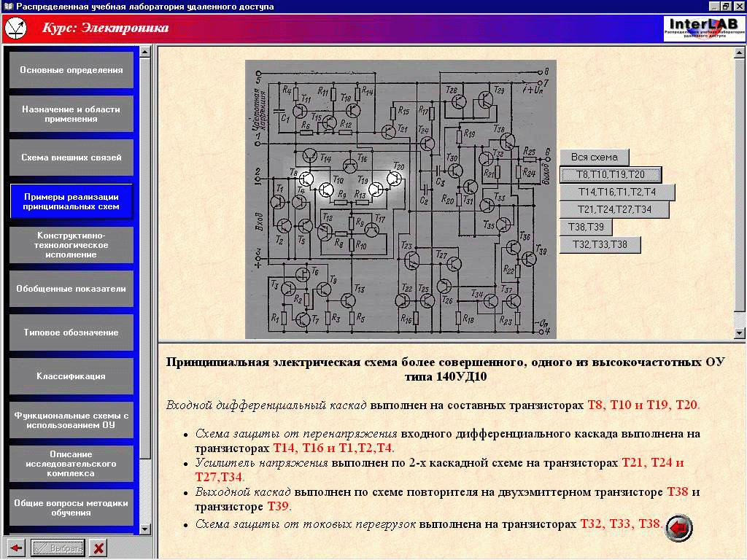Open Конструктивно-технологическое исполнение section
This screenshot has width=747, height=560.
click(x=71, y=245)
